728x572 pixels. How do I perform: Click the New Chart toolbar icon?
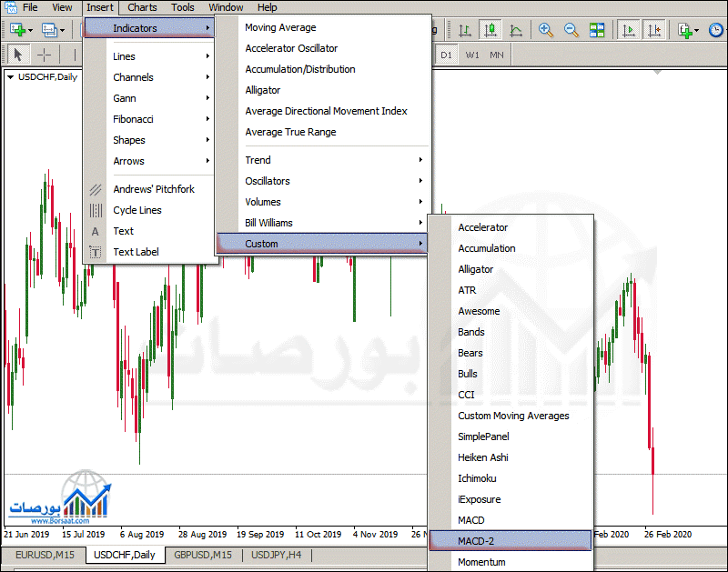(17, 30)
